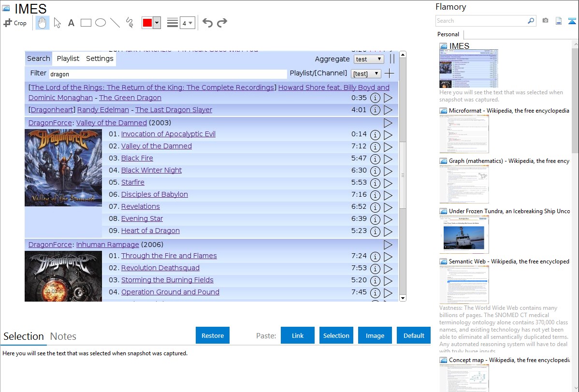Choose the arrow pointer tool

tap(57, 23)
